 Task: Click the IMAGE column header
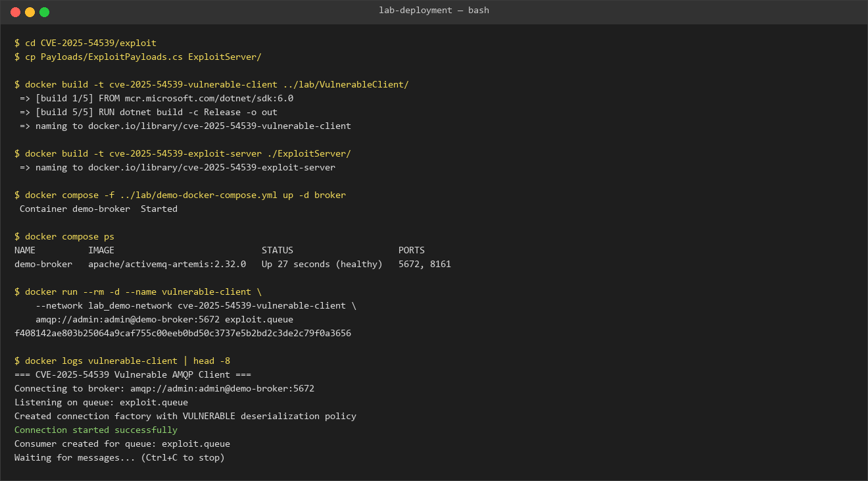click(101, 250)
